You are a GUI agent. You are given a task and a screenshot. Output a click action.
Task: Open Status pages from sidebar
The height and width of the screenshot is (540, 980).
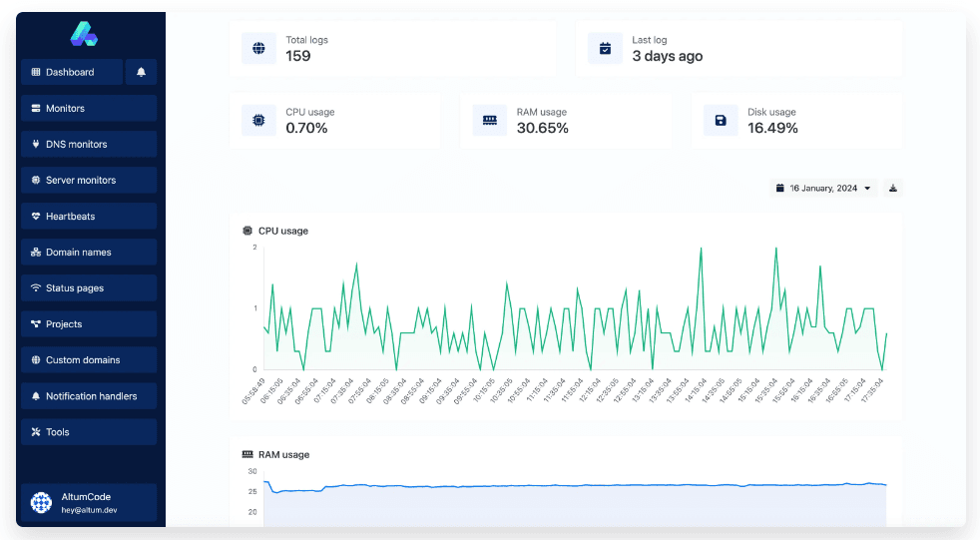pyautogui.click(x=88, y=287)
